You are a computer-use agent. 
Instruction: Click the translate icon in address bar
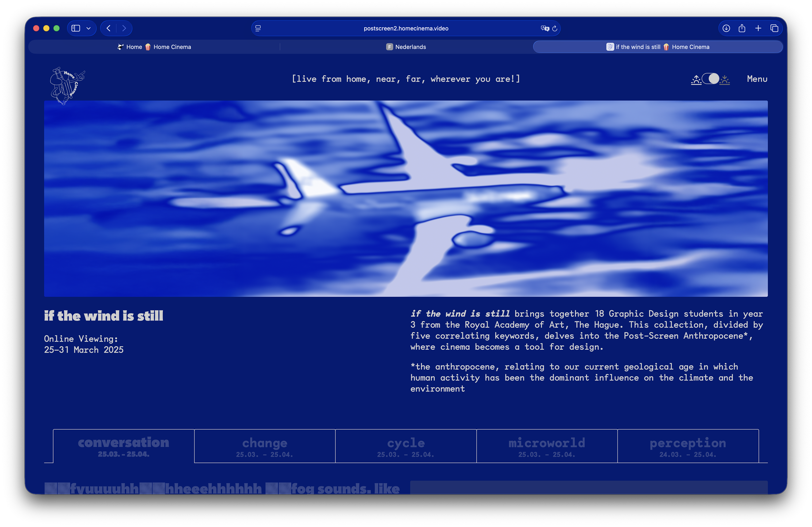(x=545, y=28)
